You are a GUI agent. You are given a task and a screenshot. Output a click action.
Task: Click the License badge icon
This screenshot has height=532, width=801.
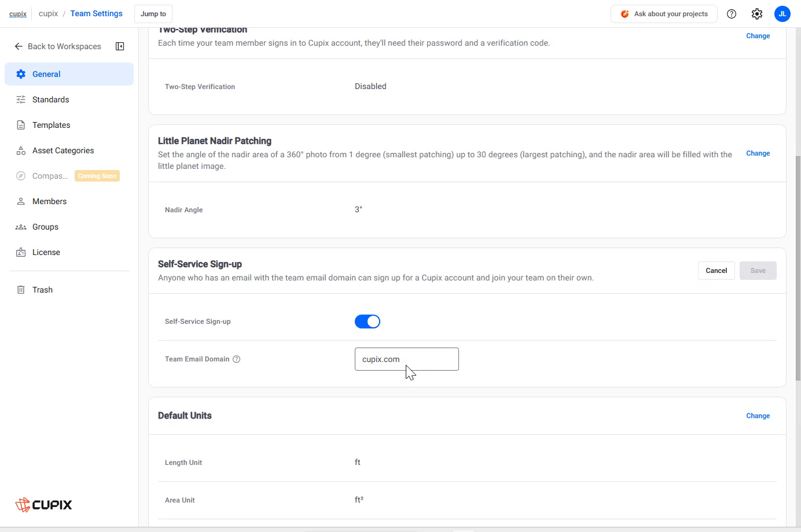click(x=21, y=252)
